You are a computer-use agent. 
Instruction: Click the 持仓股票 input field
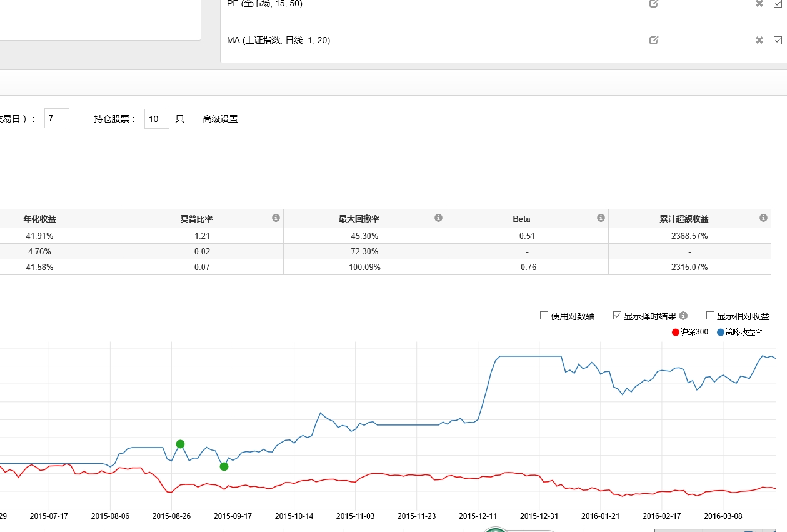156,119
